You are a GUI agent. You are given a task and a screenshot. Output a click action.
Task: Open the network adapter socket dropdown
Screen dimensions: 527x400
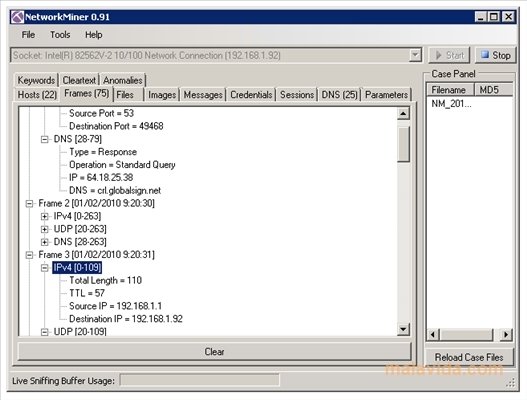click(x=415, y=55)
